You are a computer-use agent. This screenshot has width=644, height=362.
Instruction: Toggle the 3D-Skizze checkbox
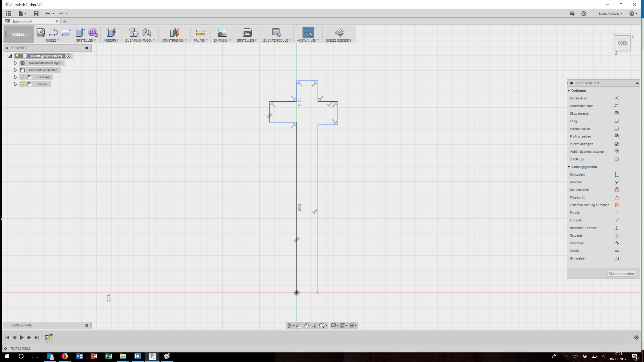pos(616,159)
